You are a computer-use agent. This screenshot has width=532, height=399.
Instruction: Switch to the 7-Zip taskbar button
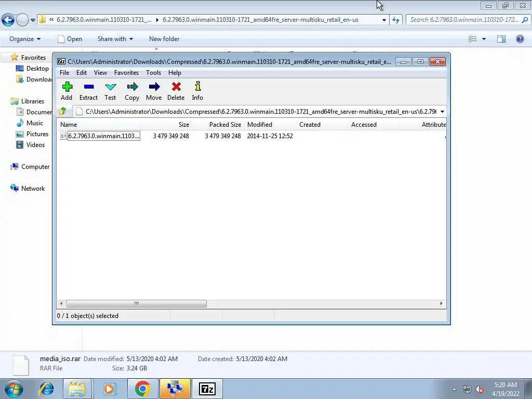tap(207, 389)
